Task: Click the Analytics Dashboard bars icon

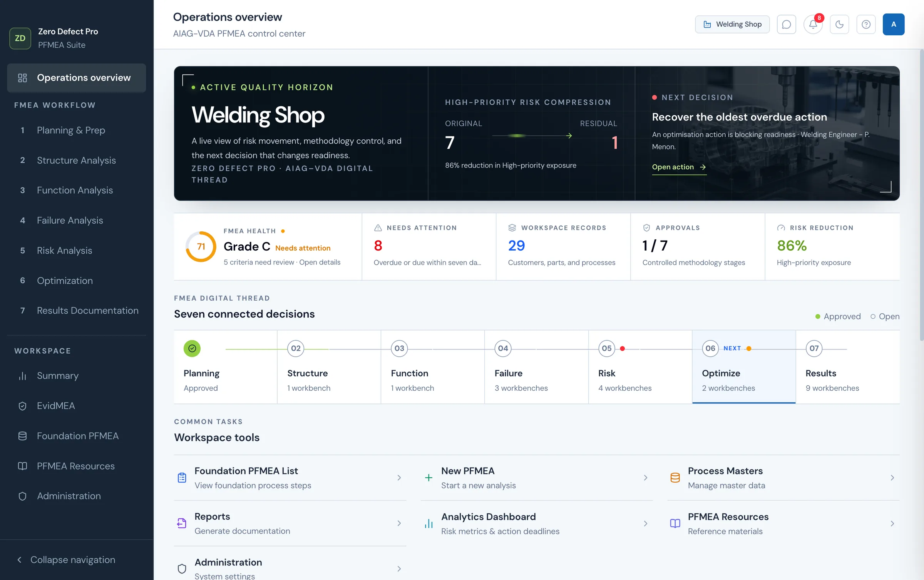Action: [x=429, y=523]
